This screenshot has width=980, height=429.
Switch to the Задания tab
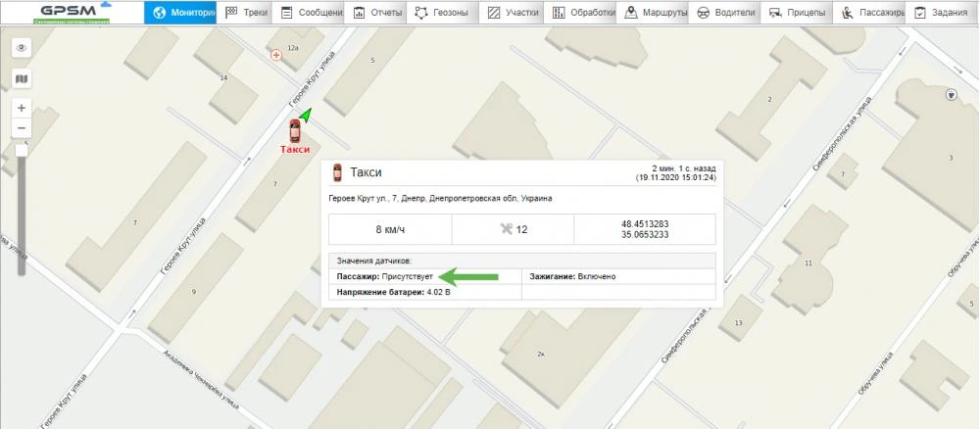pyautogui.click(x=941, y=13)
